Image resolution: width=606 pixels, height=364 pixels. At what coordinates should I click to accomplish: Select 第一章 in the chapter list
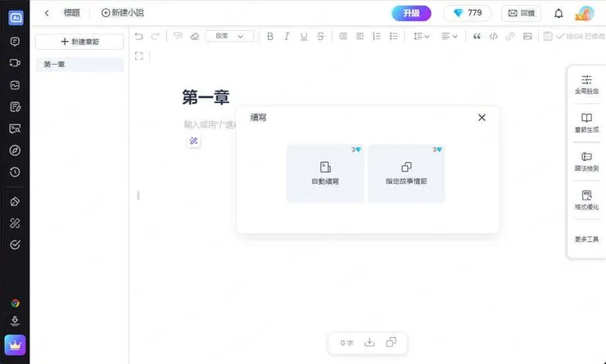coord(79,64)
